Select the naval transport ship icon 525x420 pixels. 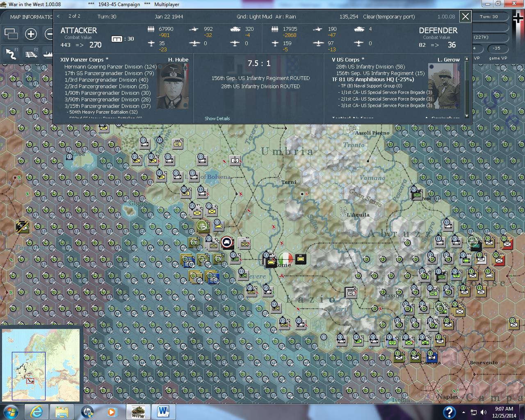[48, 53]
